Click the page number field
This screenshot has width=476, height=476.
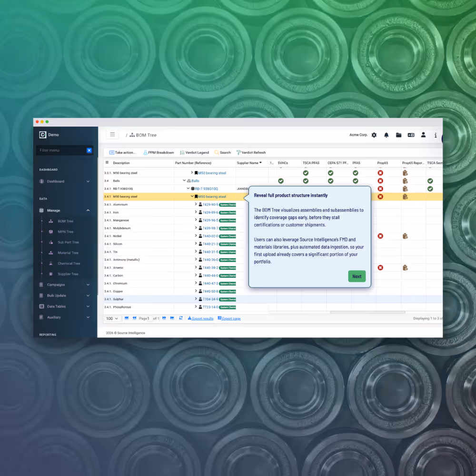click(149, 318)
